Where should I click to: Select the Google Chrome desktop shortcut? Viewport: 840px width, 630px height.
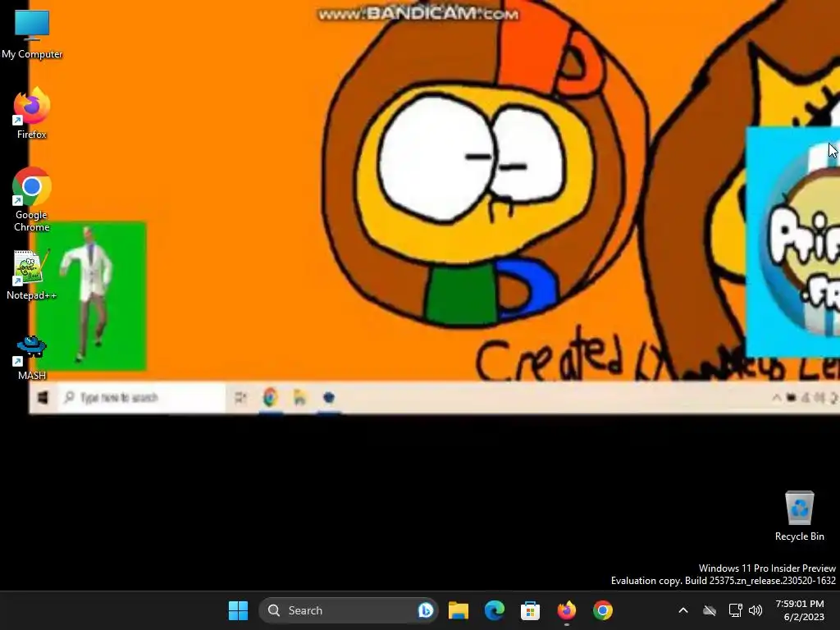click(x=32, y=200)
